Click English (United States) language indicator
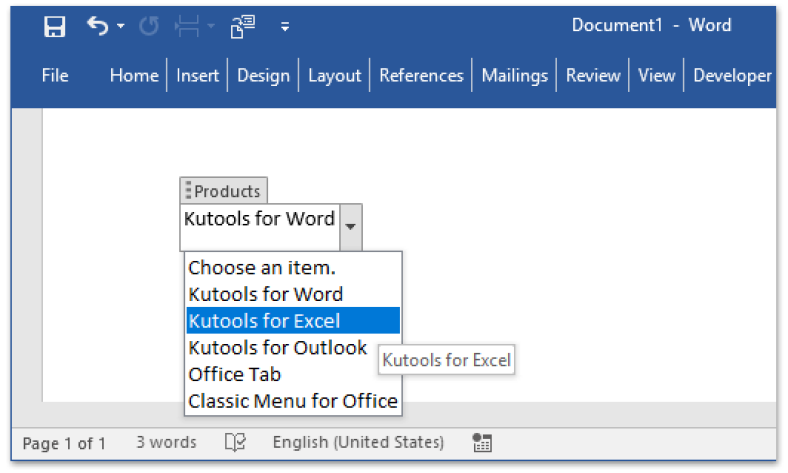This screenshot has height=473, width=788. pos(358,442)
